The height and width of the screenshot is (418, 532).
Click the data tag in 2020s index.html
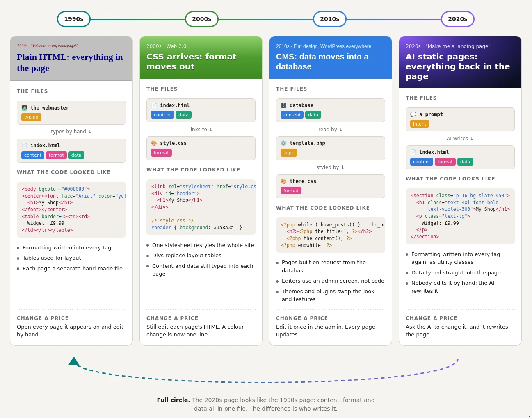point(465,162)
